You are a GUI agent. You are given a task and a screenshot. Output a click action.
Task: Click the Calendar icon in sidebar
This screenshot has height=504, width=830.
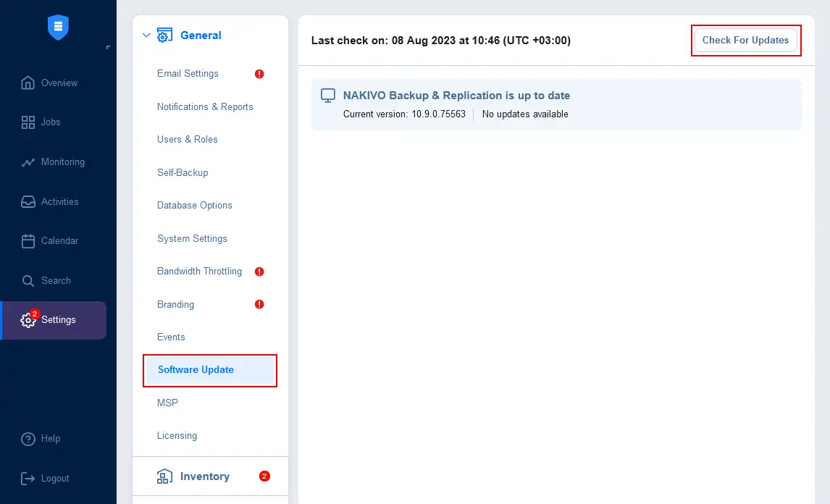(28, 241)
